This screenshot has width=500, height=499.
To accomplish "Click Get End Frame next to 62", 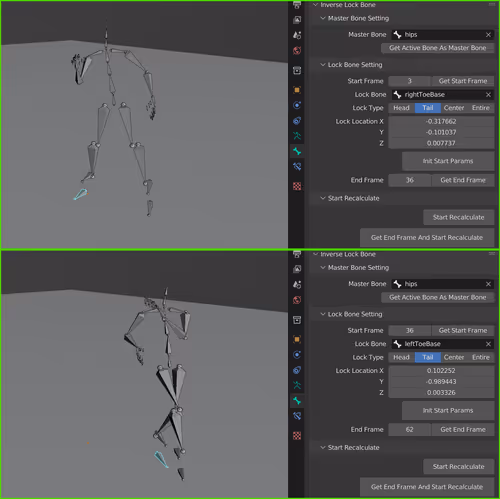I will [x=463, y=430].
